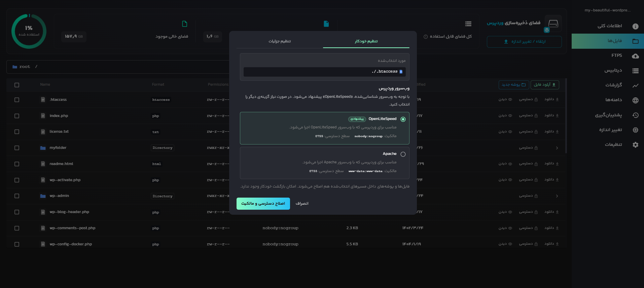The height and width of the screenshot is (288, 644).
Task: Click the Format column header
Action: tap(158, 85)
